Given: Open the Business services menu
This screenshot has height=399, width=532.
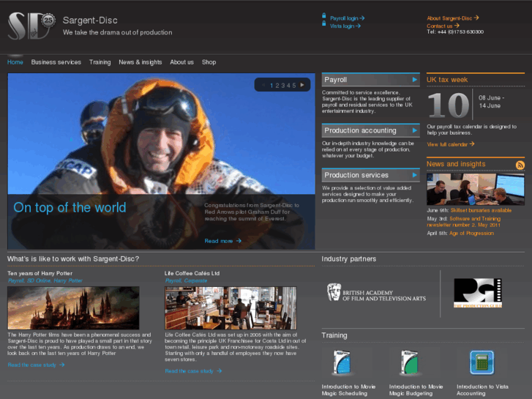Looking at the screenshot, I should click(x=56, y=62).
